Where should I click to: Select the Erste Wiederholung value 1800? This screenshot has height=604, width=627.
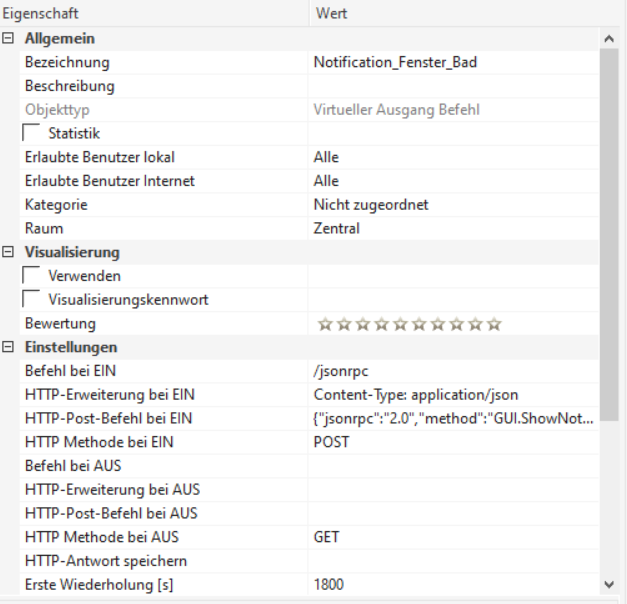[x=329, y=584]
